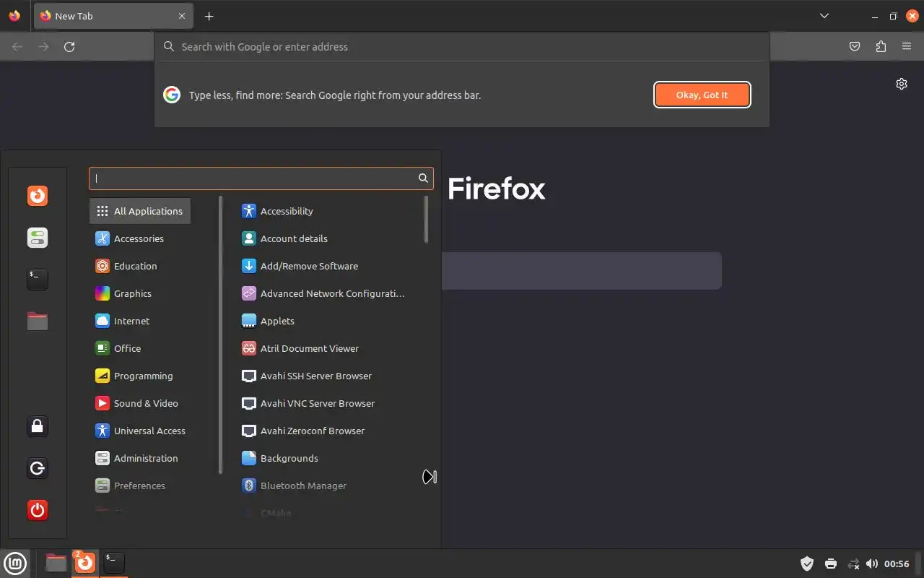
Task: Launch Terminal from menu favorites sidebar
Action: [38, 279]
